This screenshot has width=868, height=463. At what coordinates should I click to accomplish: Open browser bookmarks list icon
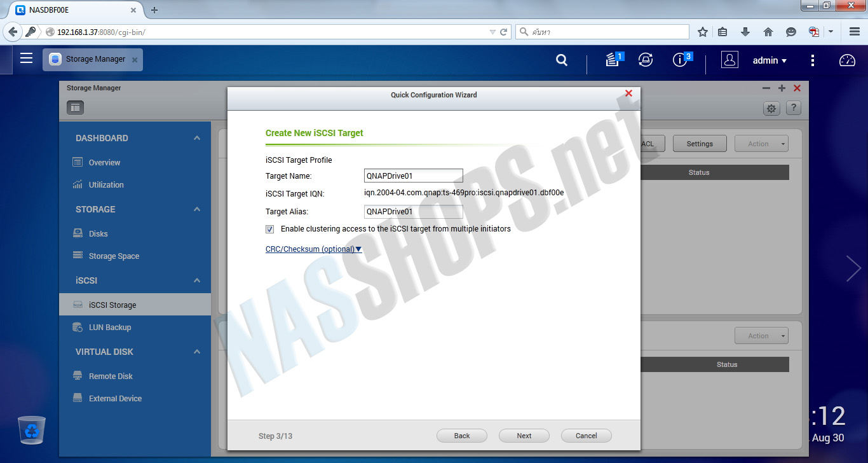pyautogui.click(x=722, y=32)
